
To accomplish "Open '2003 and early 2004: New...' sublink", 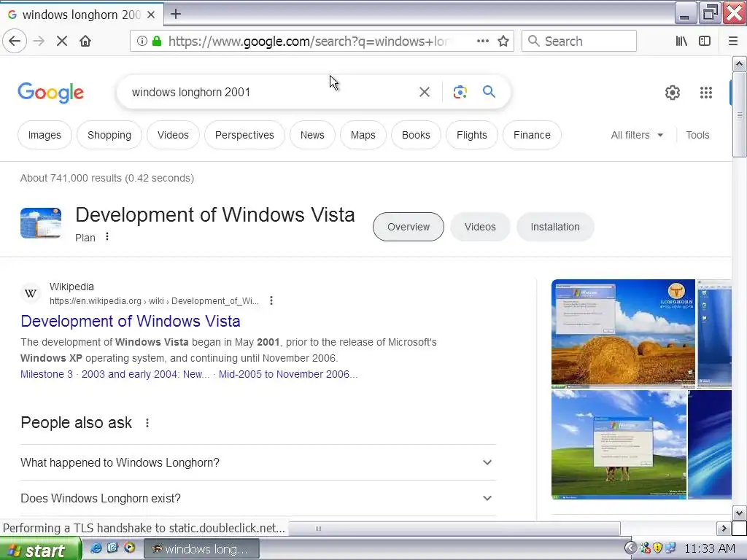I will (x=145, y=374).
